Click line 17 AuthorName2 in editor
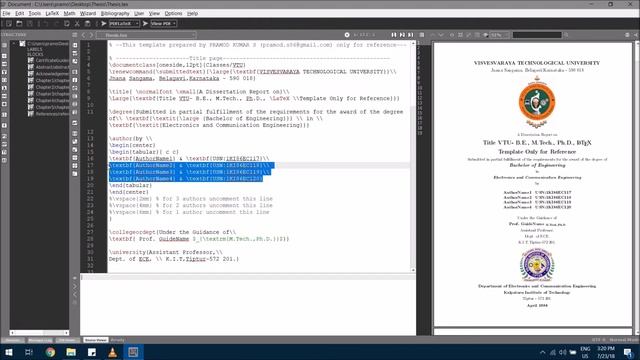Image resolution: width=640 pixels, height=360 pixels. coord(191,165)
